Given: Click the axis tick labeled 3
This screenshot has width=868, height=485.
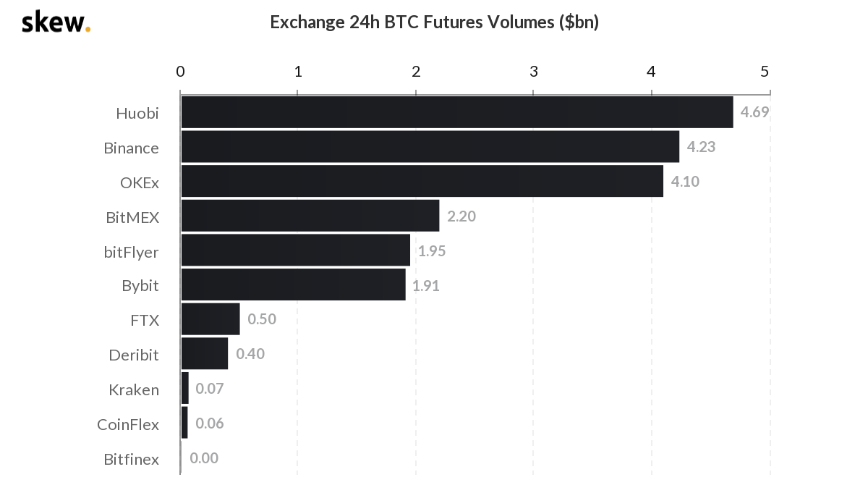Looking at the screenshot, I should [534, 71].
